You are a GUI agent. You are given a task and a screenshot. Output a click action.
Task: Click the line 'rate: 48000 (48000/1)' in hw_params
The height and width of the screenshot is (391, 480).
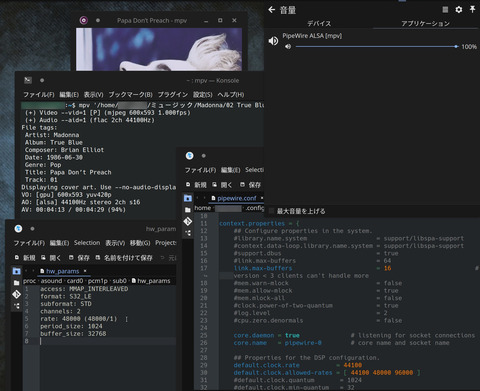(x=79, y=319)
